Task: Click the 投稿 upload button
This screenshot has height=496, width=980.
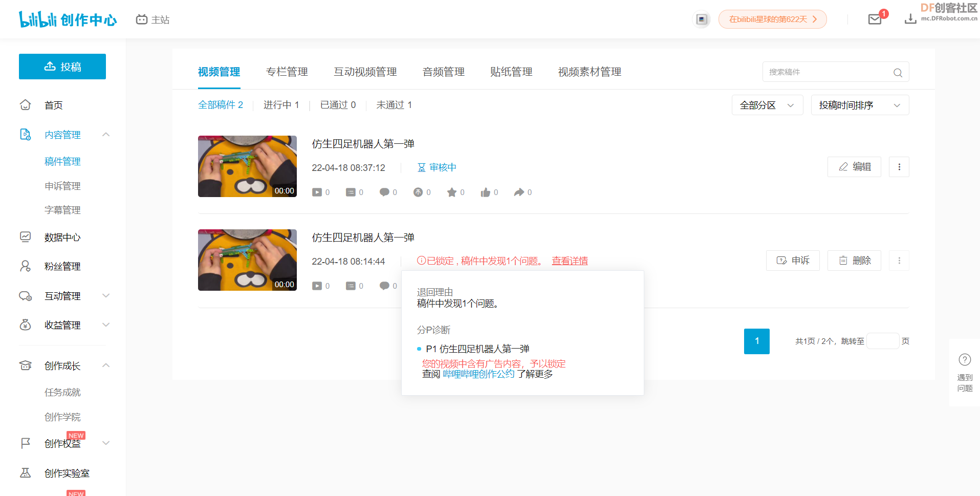Action: tap(62, 67)
